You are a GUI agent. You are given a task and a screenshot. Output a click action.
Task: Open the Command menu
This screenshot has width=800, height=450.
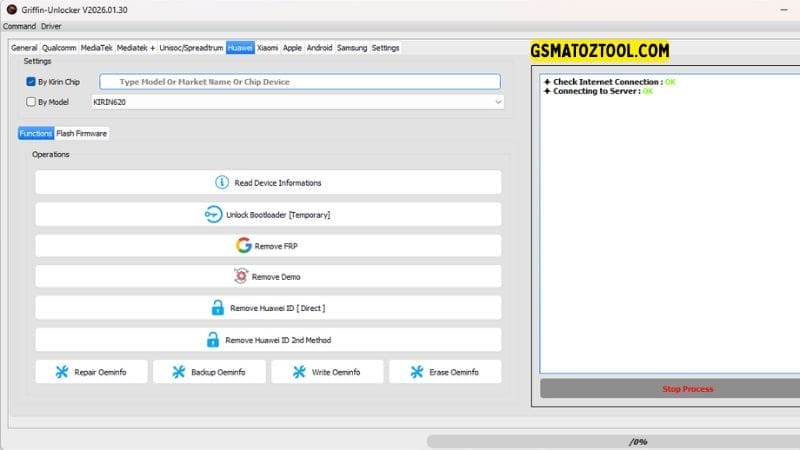tap(19, 26)
